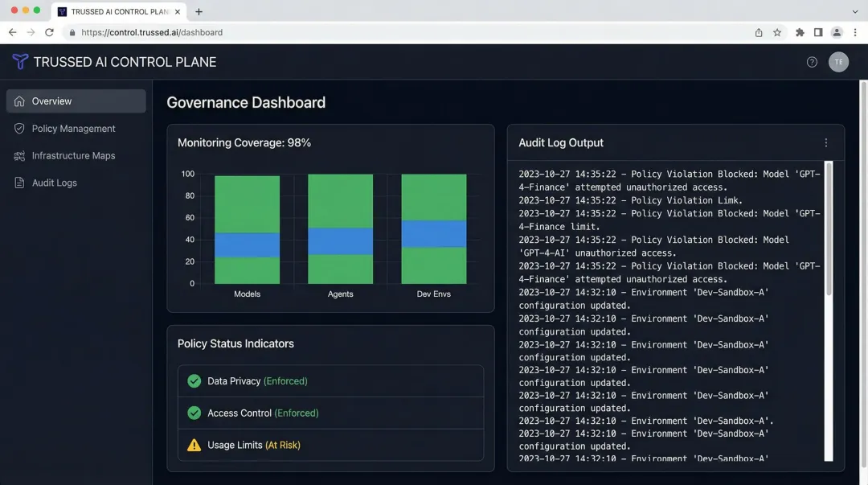Open Infrastructure Maps via its map icon
Image resolution: width=868 pixels, height=485 pixels.
[x=18, y=155]
